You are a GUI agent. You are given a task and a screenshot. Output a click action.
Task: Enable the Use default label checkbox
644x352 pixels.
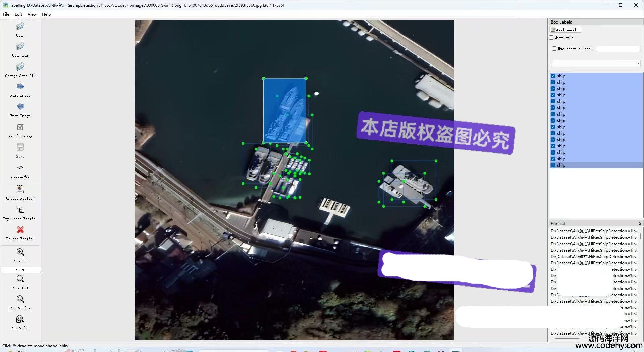coord(554,49)
